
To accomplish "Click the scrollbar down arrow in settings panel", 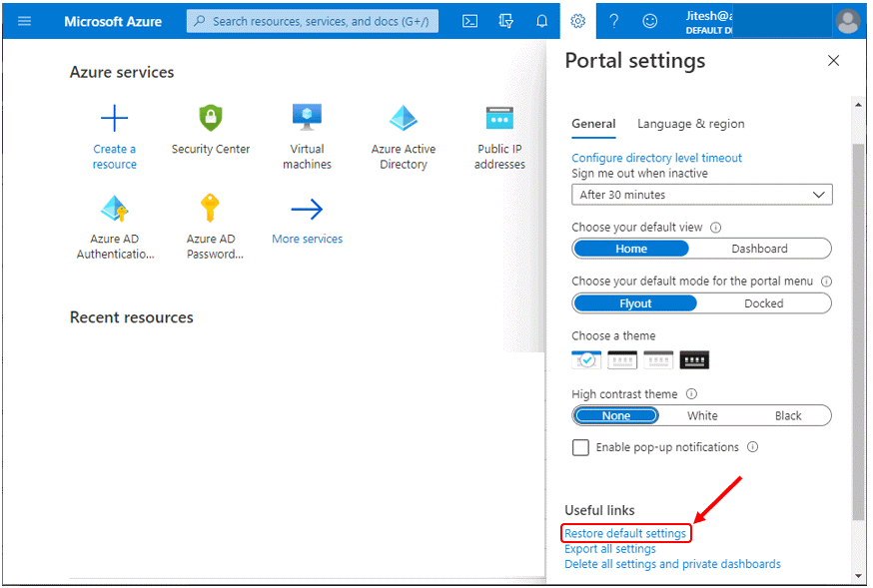I will point(858,576).
